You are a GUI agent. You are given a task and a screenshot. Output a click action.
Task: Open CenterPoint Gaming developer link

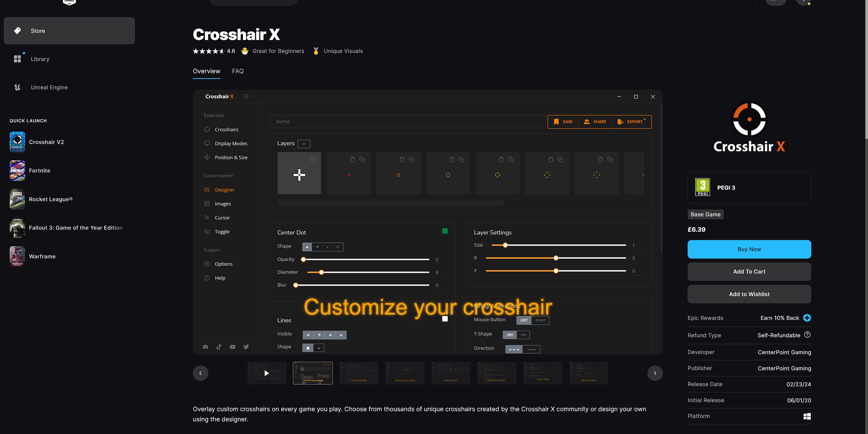pyautogui.click(x=784, y=352)
